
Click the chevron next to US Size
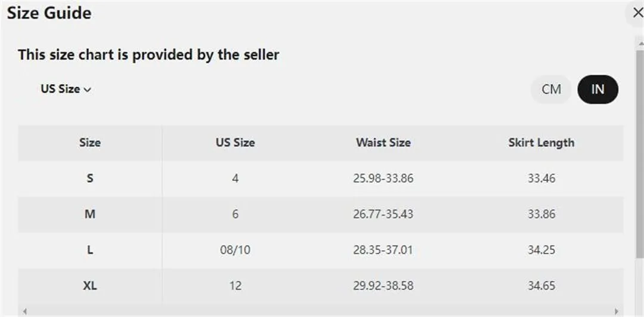pos(87,90)
